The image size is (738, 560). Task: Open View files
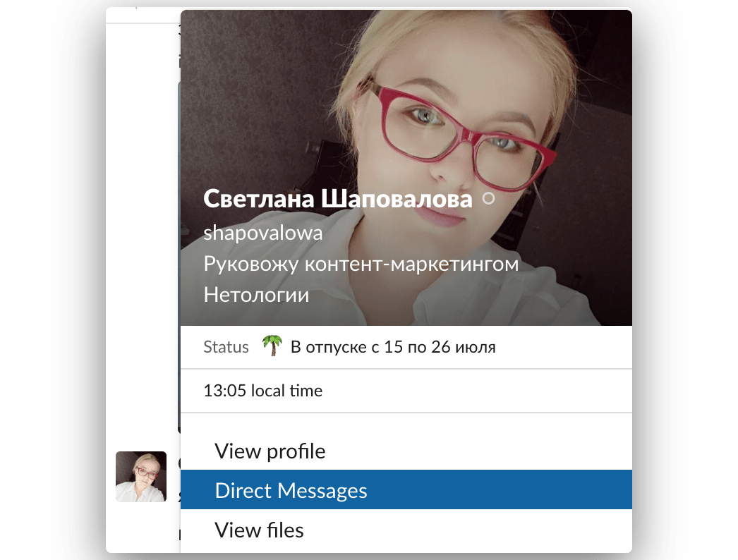point(258,530)
